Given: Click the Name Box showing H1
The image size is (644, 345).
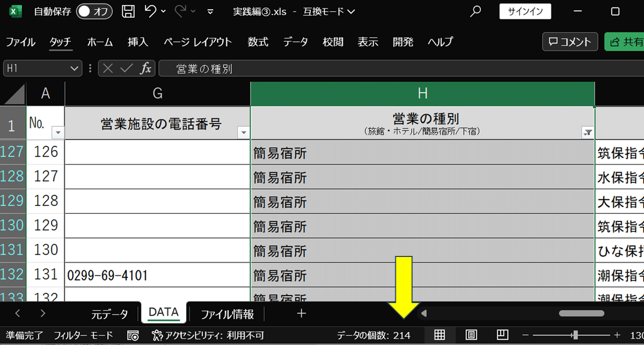Looking at the screenshot, I should click(x=36, y=68).
